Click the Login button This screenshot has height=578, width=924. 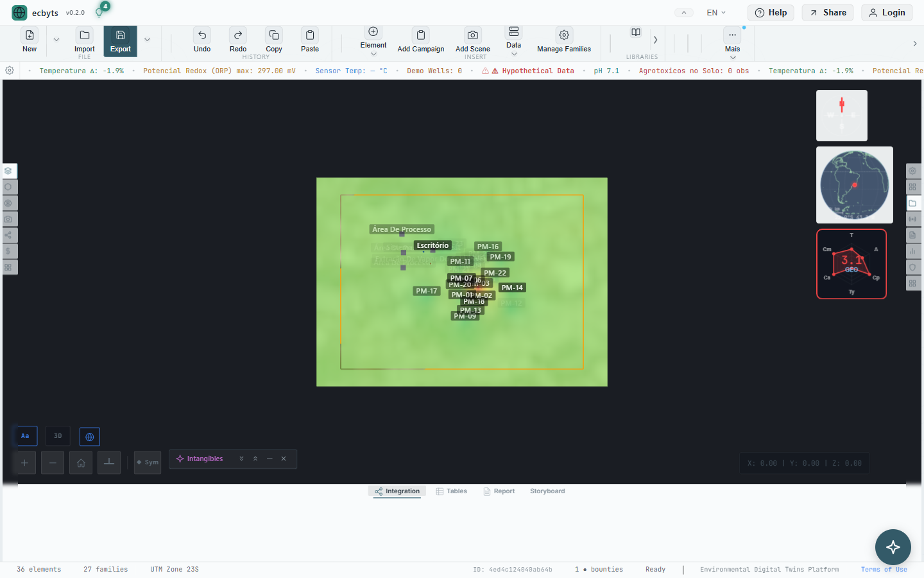887,13
